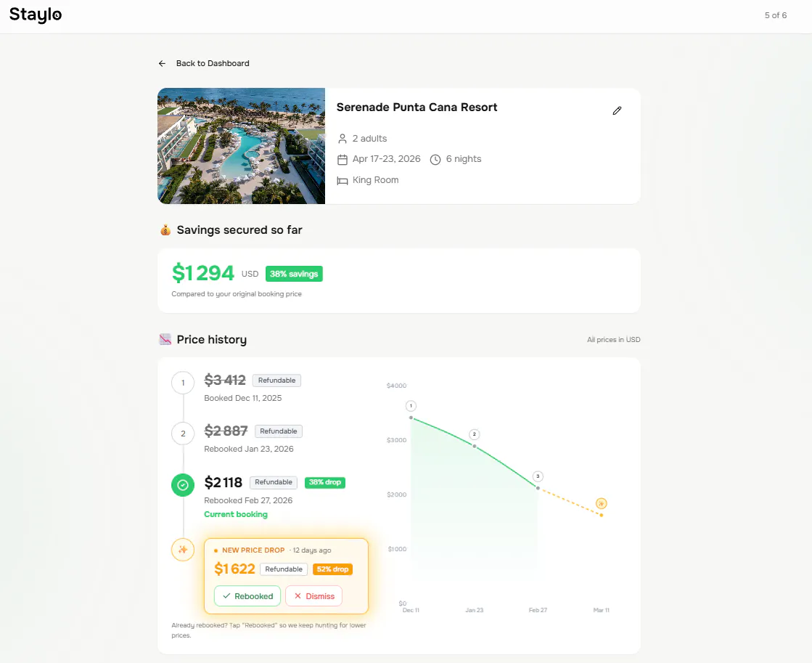812x663 pixels.
Task: Click the orange sparkle price drop icon
Action: coord(183,550)
